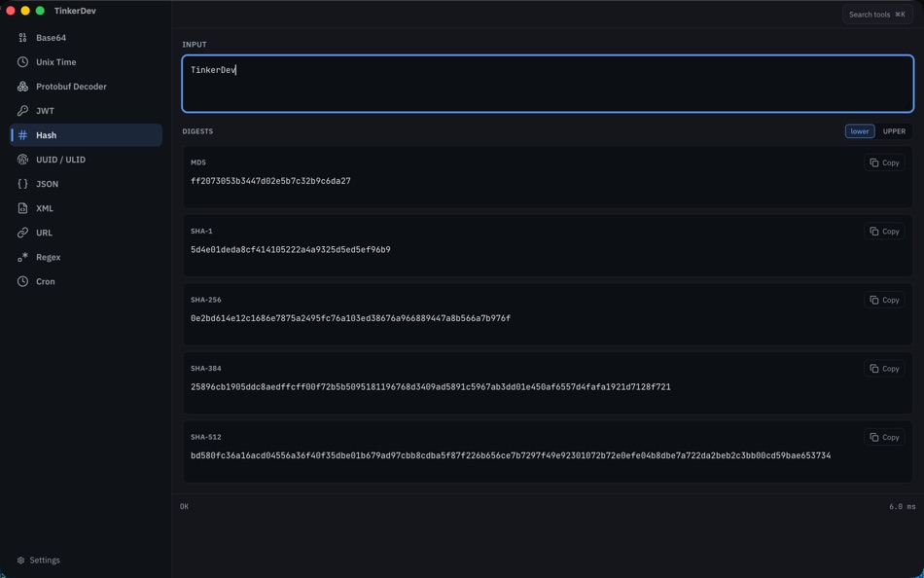Click the XML file icon
Viewport: 924px width, 578px height.
pos(22,208)
